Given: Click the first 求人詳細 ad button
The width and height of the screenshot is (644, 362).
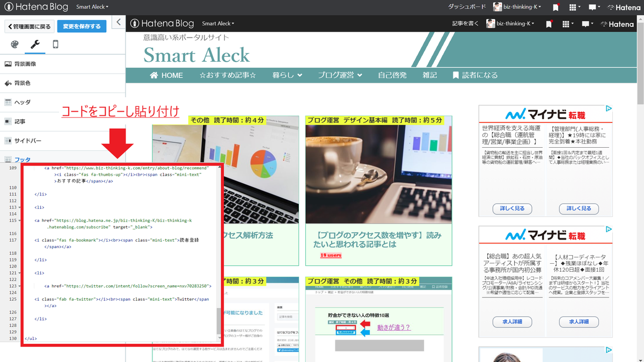Looking at the screenshot, I should (511, 322).
